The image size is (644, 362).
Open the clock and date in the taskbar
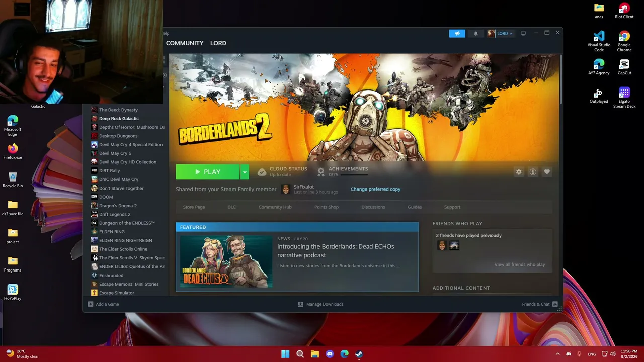pos(629,354)
